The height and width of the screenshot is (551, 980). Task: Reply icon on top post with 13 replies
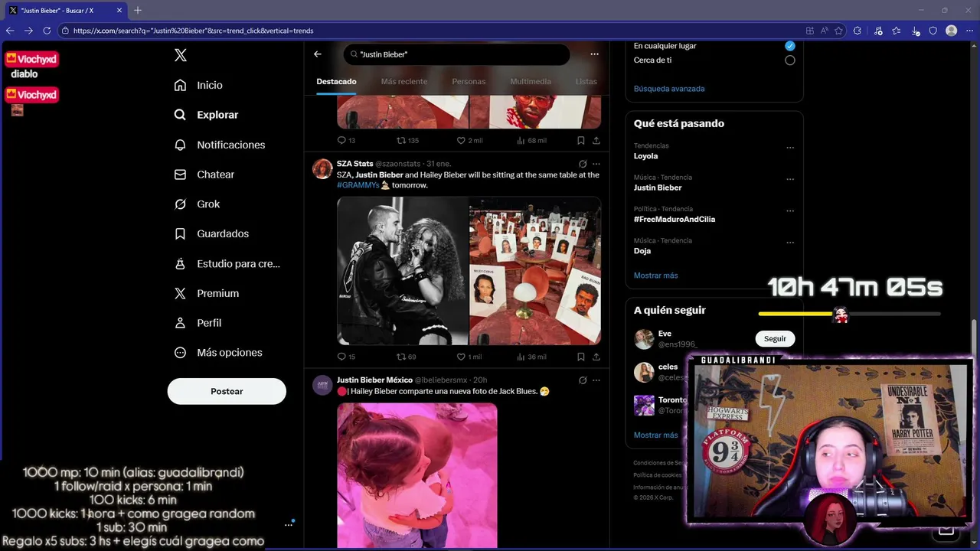[342, 141]
